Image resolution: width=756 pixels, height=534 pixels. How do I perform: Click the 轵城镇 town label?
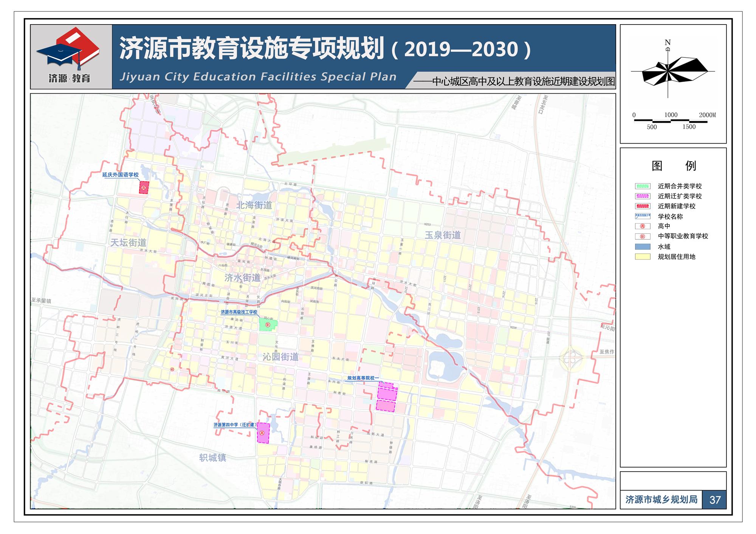pyautogui.click(x=212, y=458)
